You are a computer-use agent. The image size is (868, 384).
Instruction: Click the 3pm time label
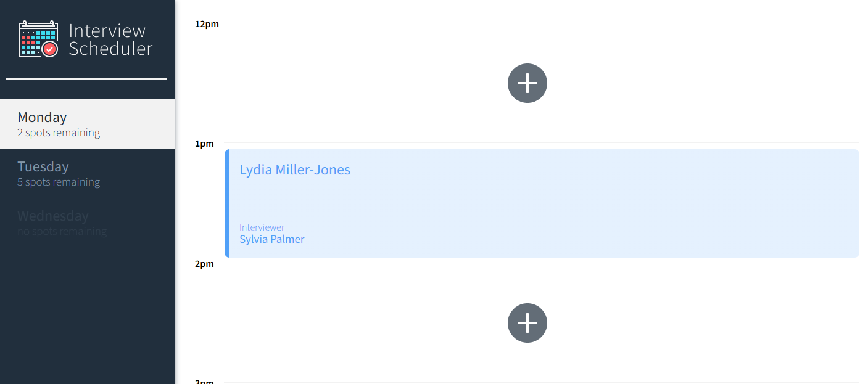click(x=204, y=382)
